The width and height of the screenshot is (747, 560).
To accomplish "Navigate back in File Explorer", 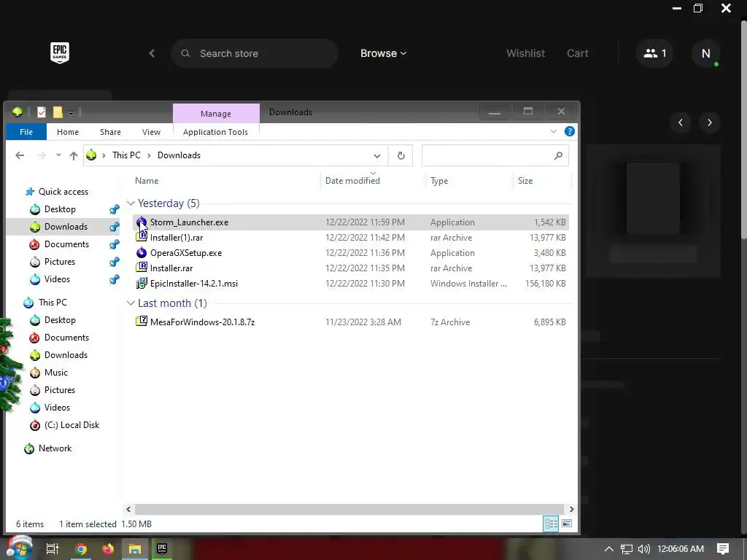I will coord(20,155).
